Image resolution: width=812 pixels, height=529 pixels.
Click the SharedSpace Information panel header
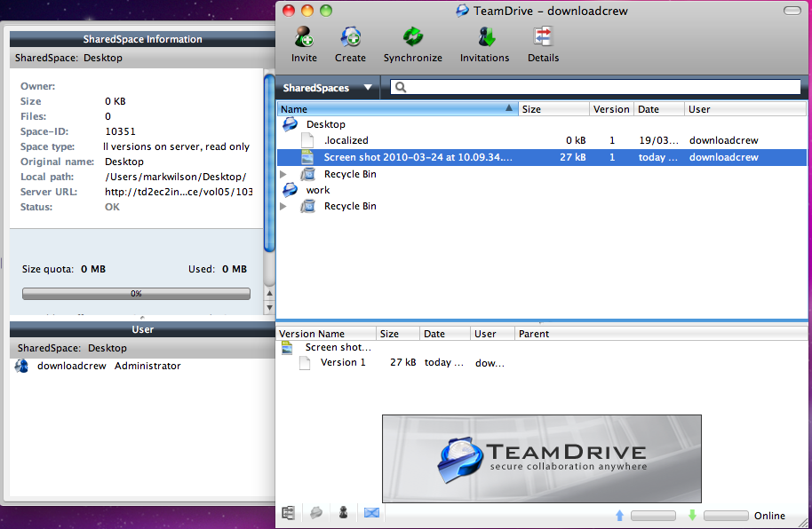tap(142, 39)
